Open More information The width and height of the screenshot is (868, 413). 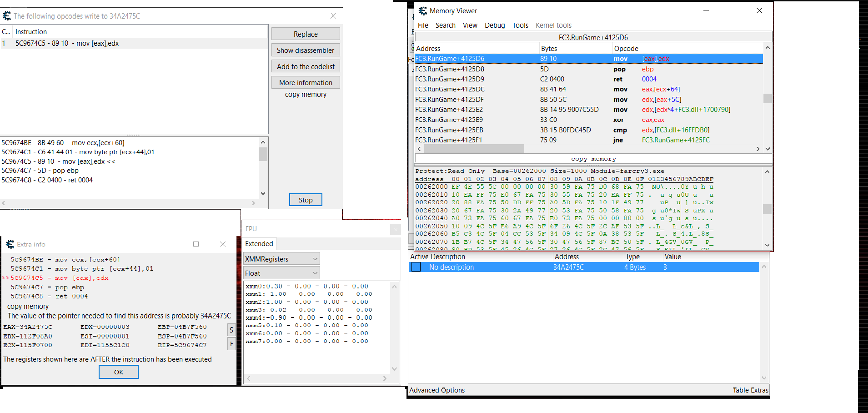click(x=306, y=82)
